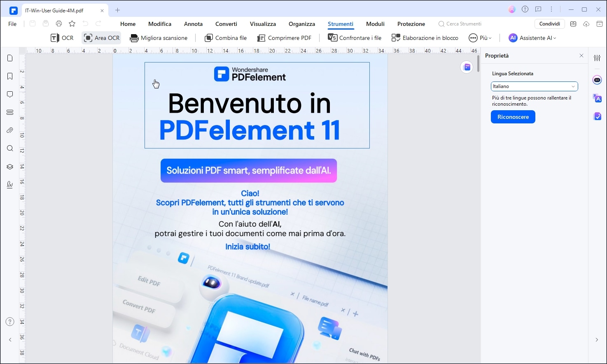Image resolution: width=607 pixels, height=364 pixels.
Task: Click the PDFelement app logo icon
Action: [x=14, y=10]
